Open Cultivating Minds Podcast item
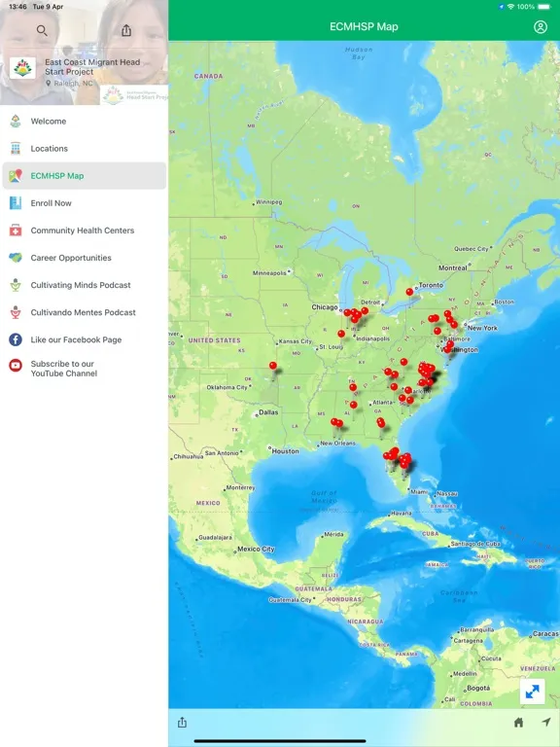Image resolution: width=560 pixels, height=747 pixels. (85, 285)
